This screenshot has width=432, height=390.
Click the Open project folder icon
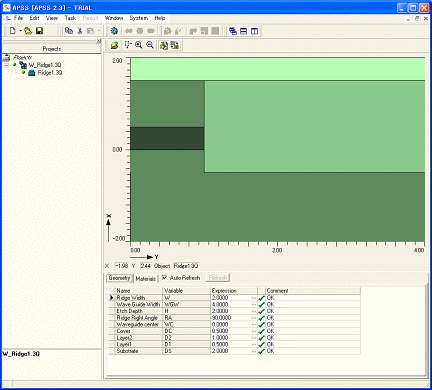pyautogui.click(x=28, y=31)
